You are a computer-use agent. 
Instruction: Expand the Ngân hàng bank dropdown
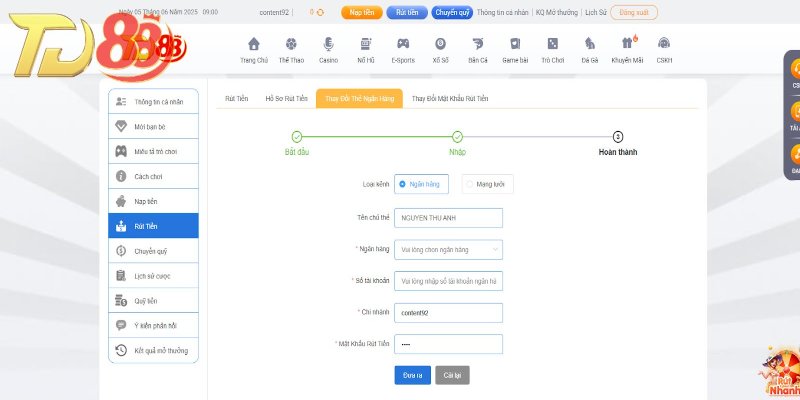(448, 250)
